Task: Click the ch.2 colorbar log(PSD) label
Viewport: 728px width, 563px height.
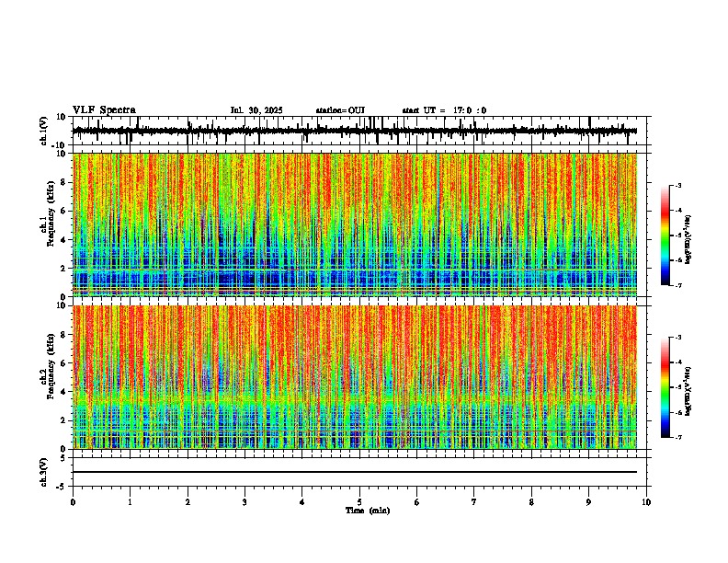Action: [x=688, y=391]
